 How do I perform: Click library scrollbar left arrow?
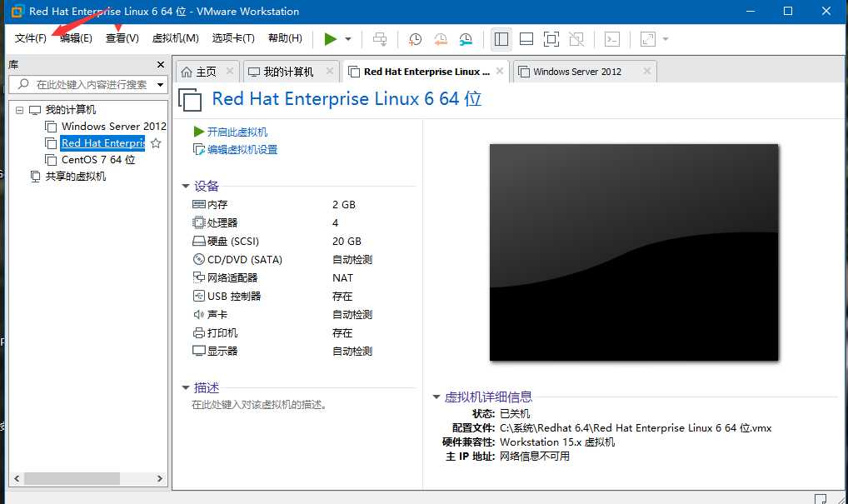click(17, 478)
